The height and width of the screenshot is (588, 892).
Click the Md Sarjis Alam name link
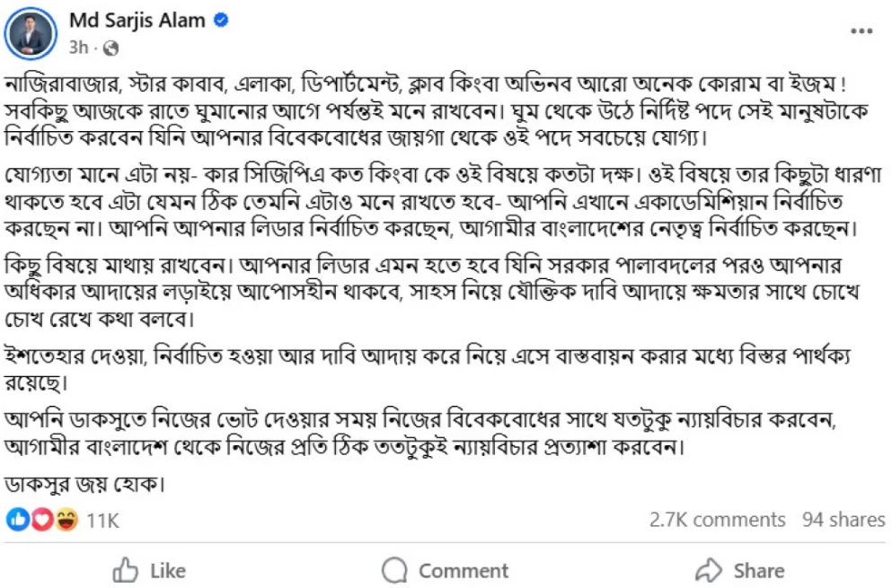137,21
